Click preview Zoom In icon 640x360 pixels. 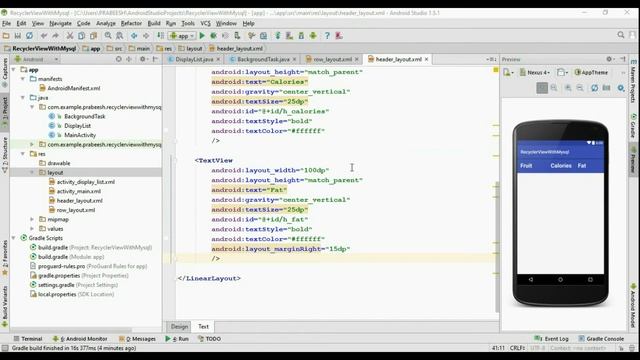coord(568,88)
